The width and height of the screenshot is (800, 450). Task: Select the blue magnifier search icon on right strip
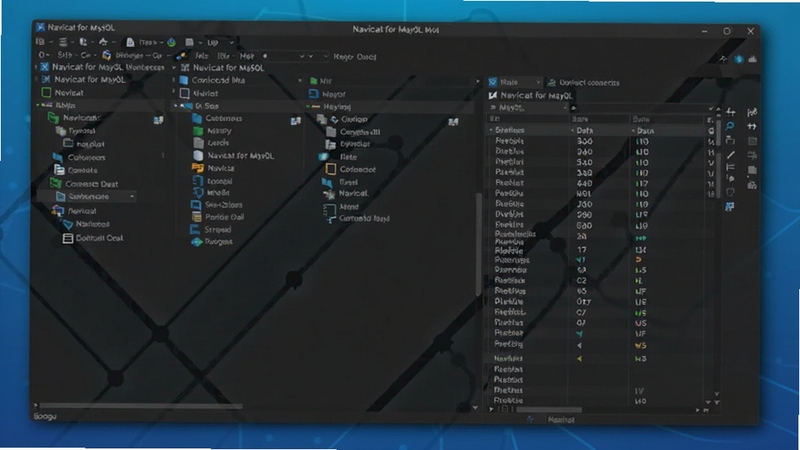[730, 126]
